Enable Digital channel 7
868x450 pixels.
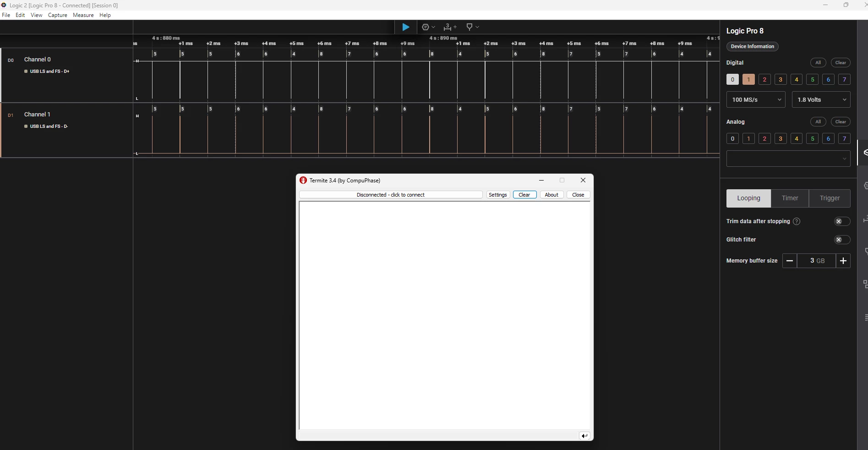click(x=844, y=79)
